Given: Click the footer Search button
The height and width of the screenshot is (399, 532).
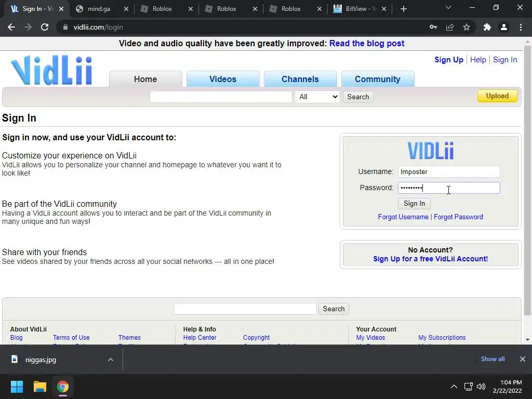Looking at the screenshot, I should click(x=334, y=309).
